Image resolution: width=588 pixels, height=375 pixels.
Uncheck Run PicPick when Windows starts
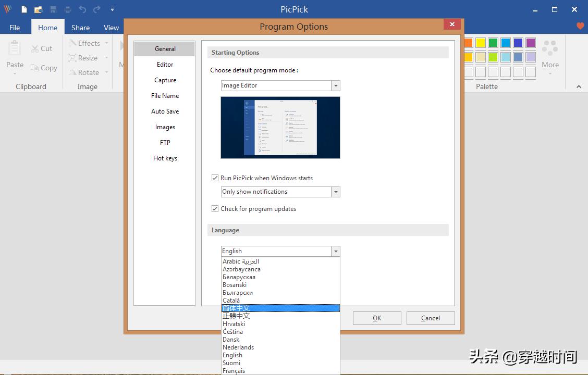pos(215,178)
